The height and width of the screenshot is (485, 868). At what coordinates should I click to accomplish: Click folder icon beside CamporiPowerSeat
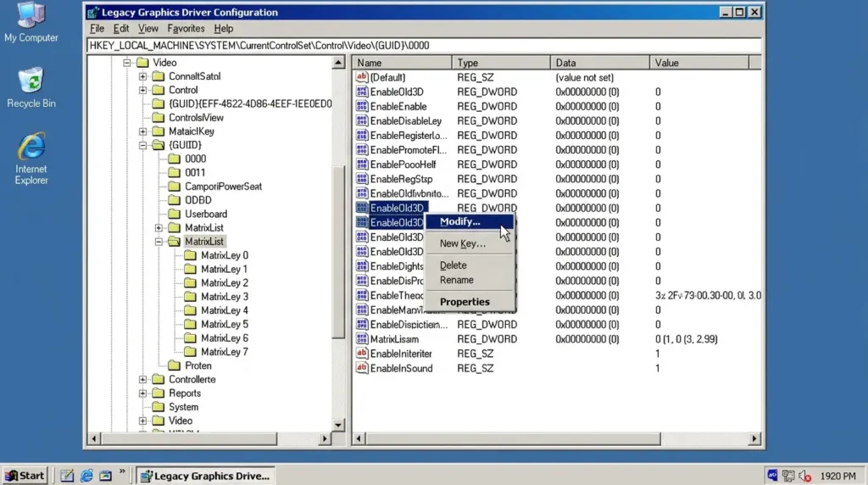click(x=175, y=187)
